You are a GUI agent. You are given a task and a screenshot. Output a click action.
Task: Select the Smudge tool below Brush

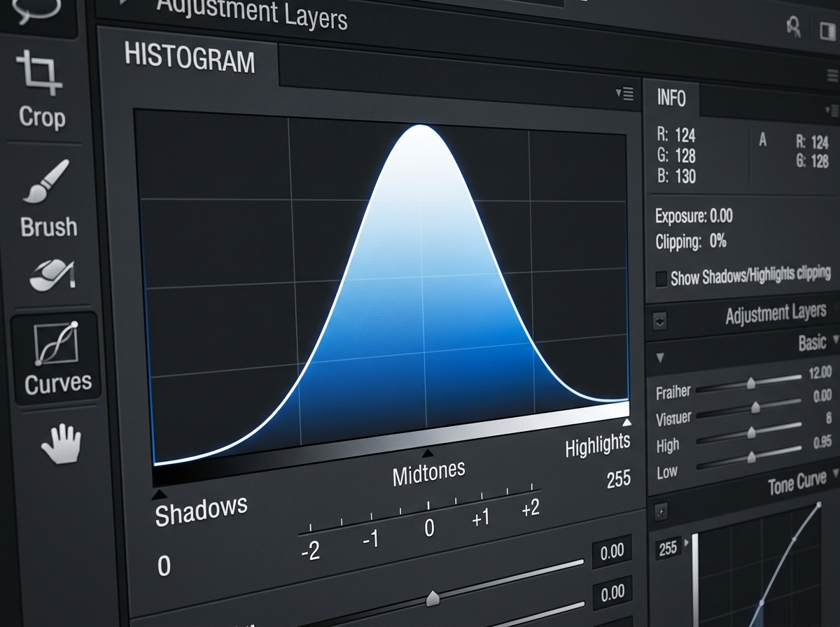tap(50, 273)
